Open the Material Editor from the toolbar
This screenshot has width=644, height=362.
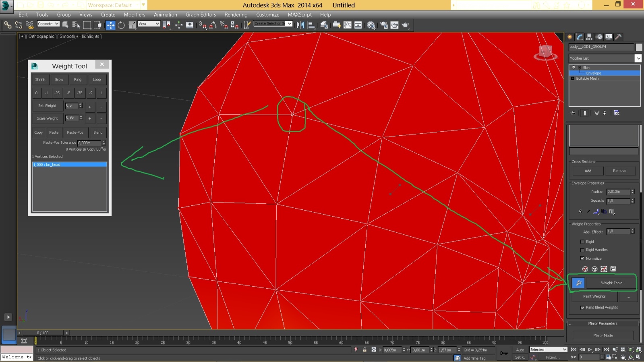[x=371, y=25]
